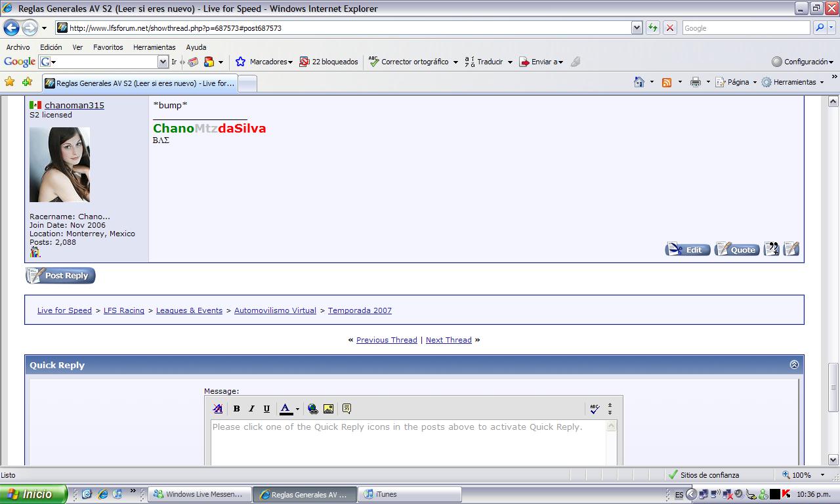Click the Quote button on the post
The height and width of the screenshot is (504, 840).
pos(737,249)
